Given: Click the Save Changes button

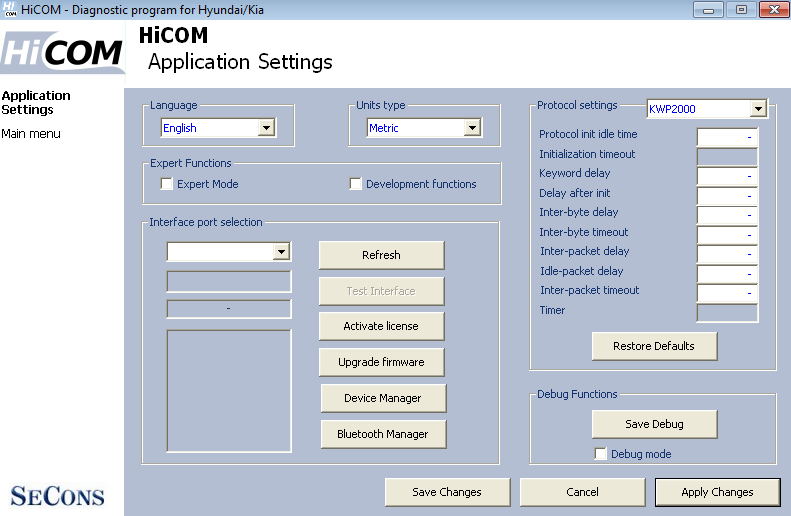Looking at the screenshot, I should coord(447,492).
